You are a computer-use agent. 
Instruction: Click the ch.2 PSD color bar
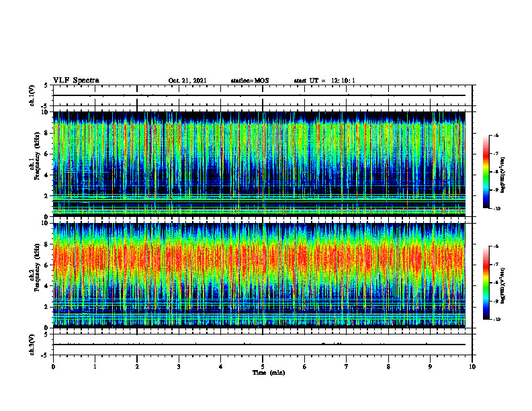[x=486, y=283]
